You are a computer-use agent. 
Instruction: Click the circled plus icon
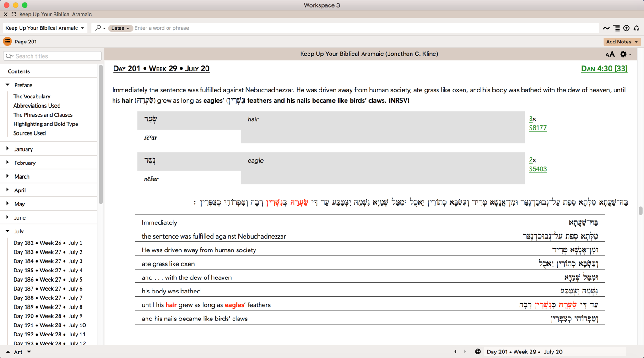tap(627, 28)
